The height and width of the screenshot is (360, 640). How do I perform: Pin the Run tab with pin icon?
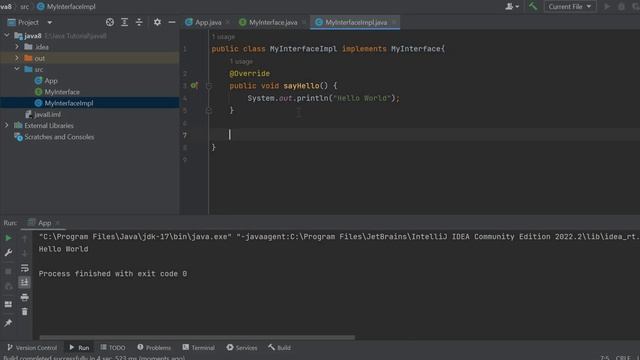8,323
